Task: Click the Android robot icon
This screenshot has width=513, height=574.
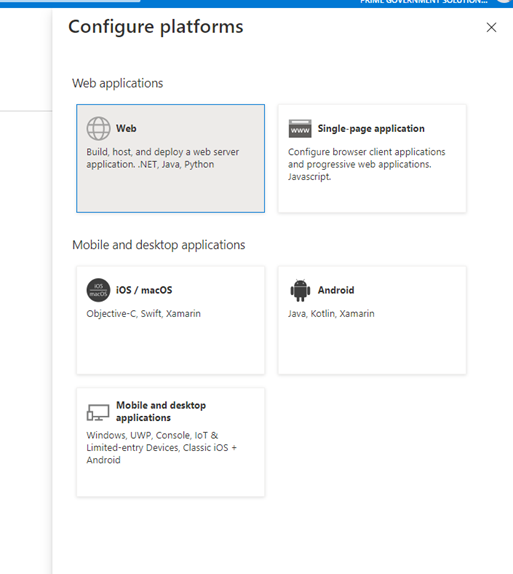Action: [300, 290]
